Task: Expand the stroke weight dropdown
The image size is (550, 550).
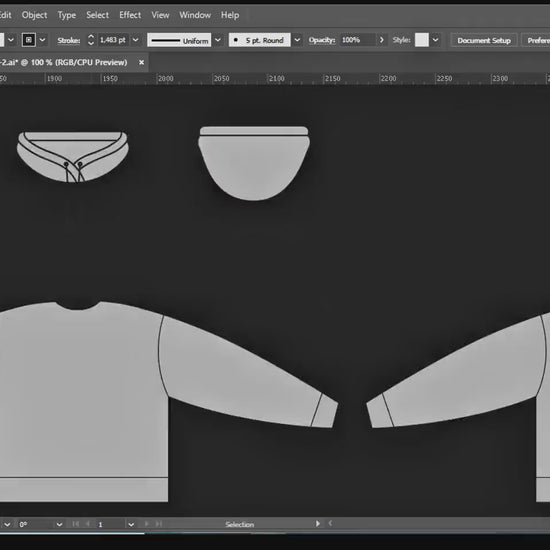Action: pos(135,40)
